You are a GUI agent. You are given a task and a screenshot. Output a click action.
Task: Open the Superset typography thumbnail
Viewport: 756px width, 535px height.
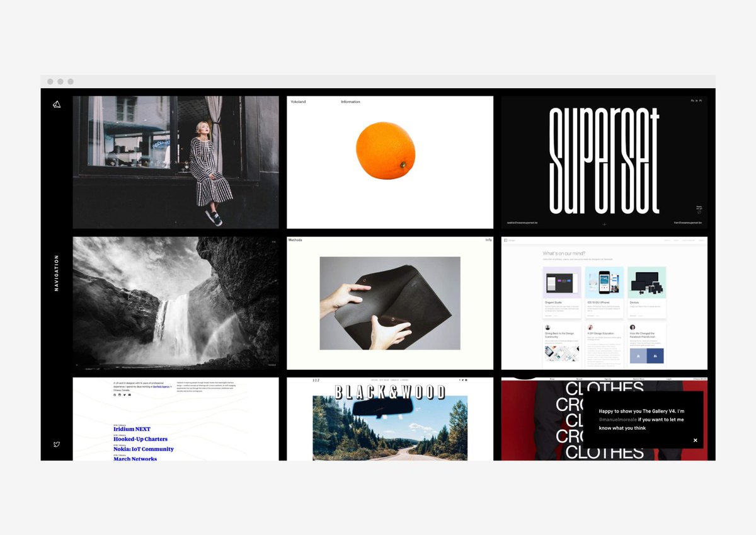pos(604,163)
